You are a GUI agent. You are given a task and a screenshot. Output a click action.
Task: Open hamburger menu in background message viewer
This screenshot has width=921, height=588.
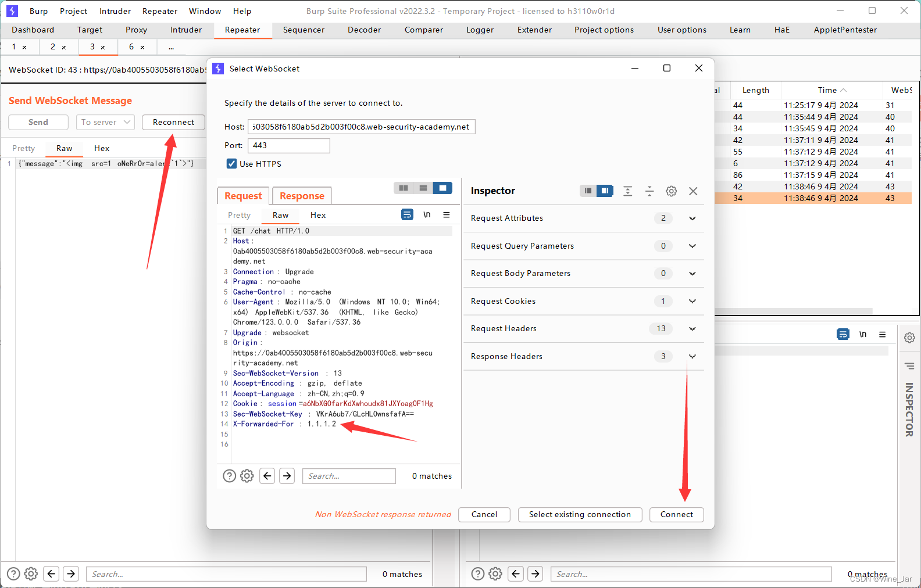(883, 335)
